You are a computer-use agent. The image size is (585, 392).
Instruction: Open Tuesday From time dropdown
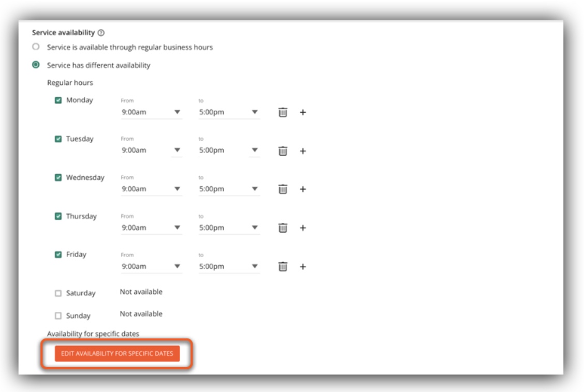(152, 150)
